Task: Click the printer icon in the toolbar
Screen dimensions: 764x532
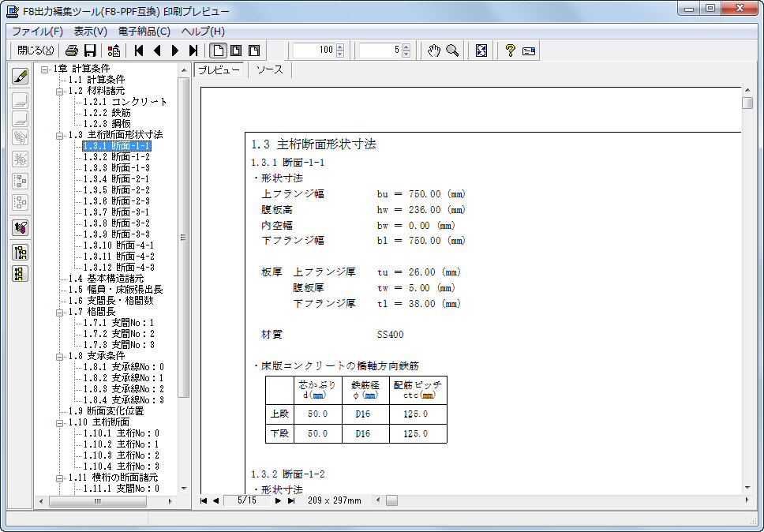Action: pyautogui.click(x=72, y=51)
